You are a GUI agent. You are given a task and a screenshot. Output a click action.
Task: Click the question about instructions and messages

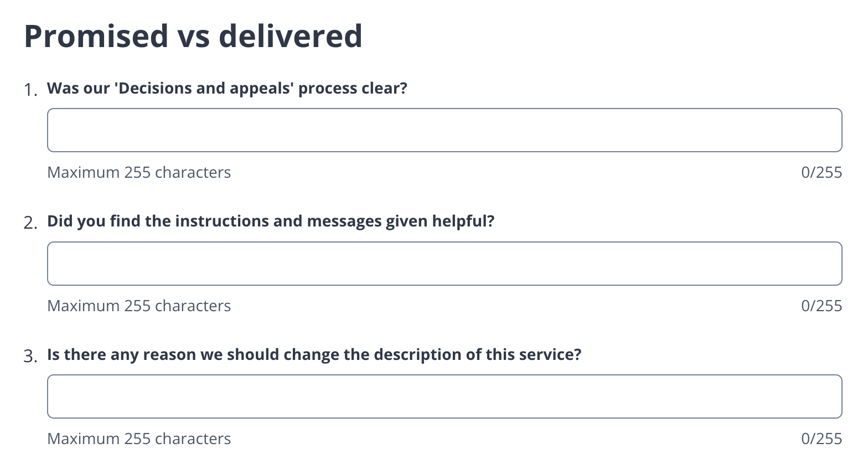(271, 220)
